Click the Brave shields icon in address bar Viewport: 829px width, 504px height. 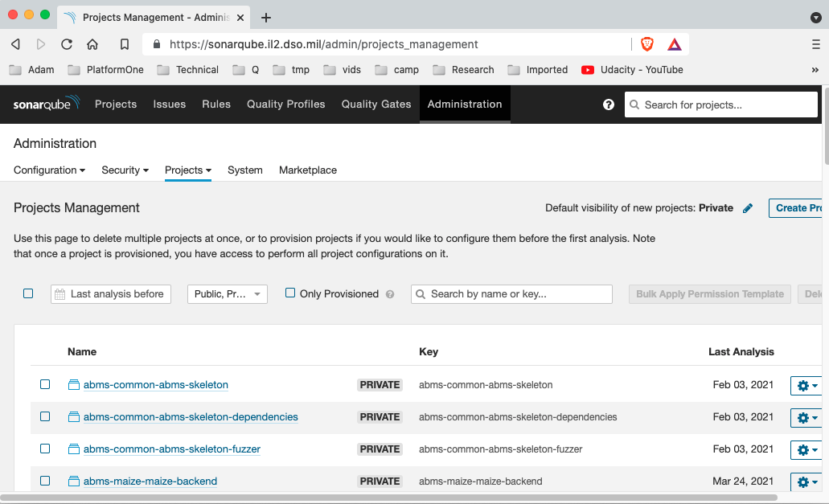(647, 44)
